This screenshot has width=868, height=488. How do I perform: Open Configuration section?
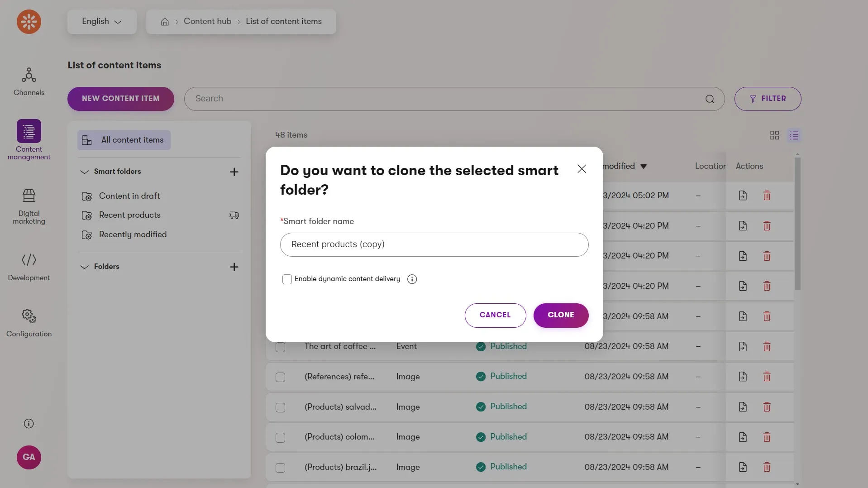(x=29, y=323)
